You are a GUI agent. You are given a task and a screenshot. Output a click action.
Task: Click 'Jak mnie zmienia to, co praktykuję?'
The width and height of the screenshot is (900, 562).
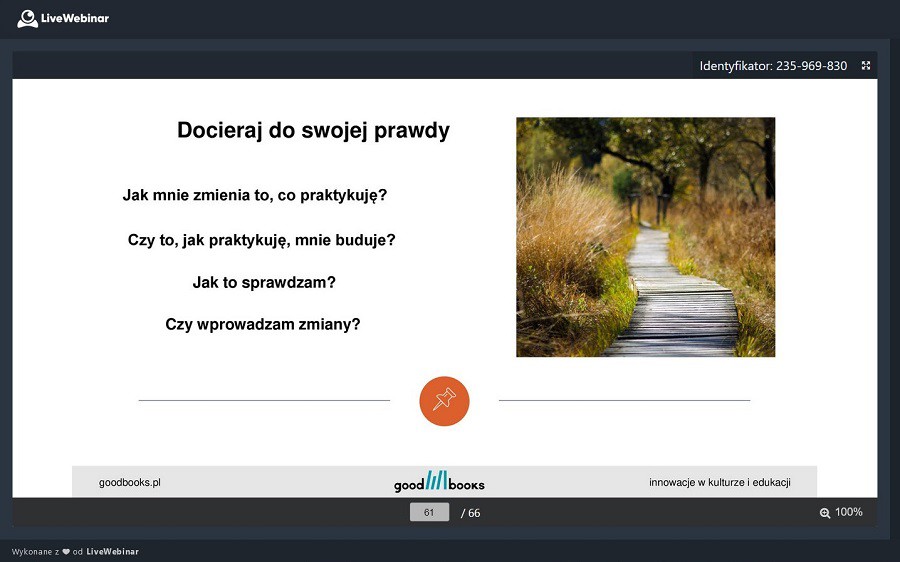pyautogui.click(x=255, y=195)
